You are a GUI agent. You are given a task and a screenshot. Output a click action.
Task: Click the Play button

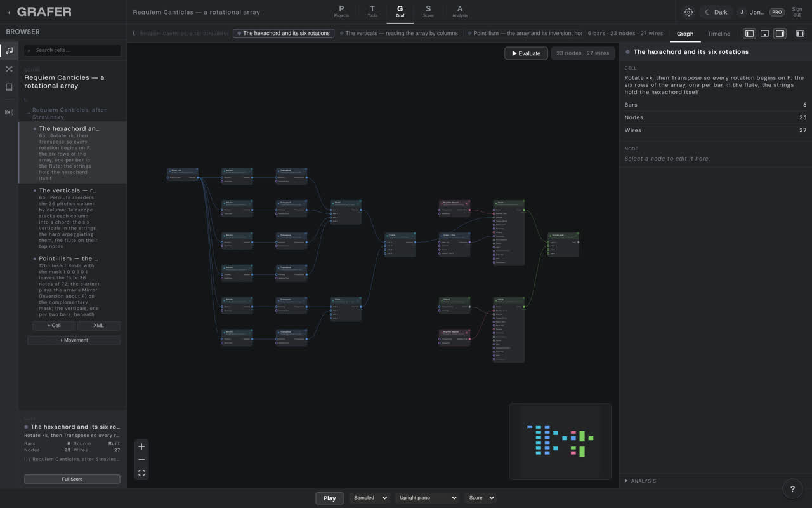pos(329,498)
